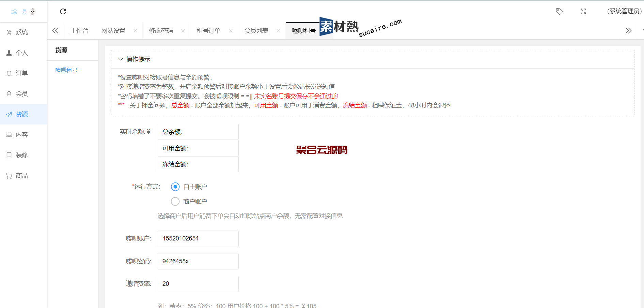Close the 会员列表 tab
This screenshot has width=644, height=308.
278,31
